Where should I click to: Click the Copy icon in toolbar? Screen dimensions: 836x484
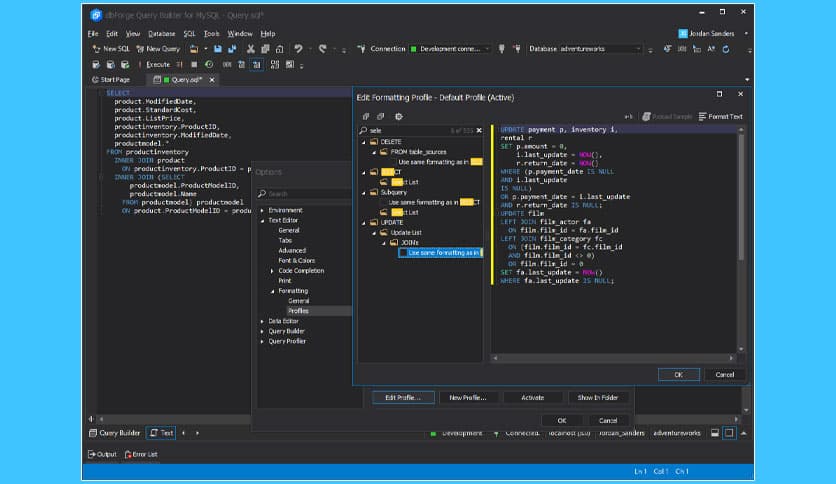(x=265, y=49)
